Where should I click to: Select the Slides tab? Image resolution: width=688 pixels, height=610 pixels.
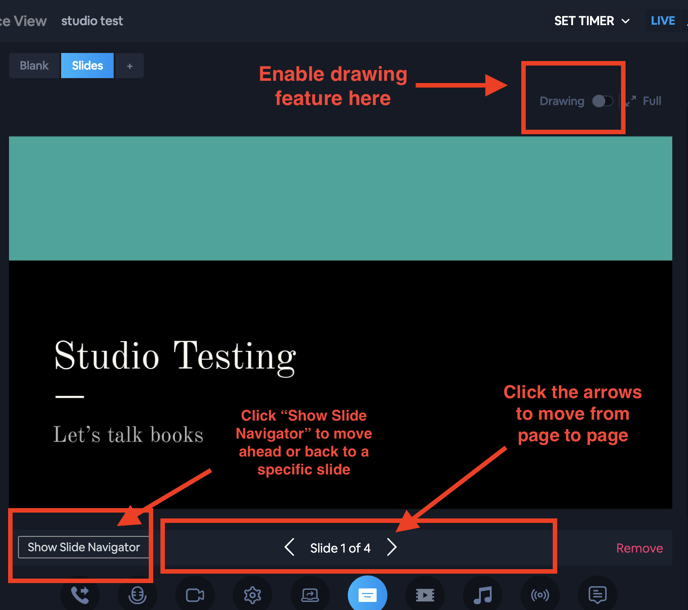click(87, 65)
